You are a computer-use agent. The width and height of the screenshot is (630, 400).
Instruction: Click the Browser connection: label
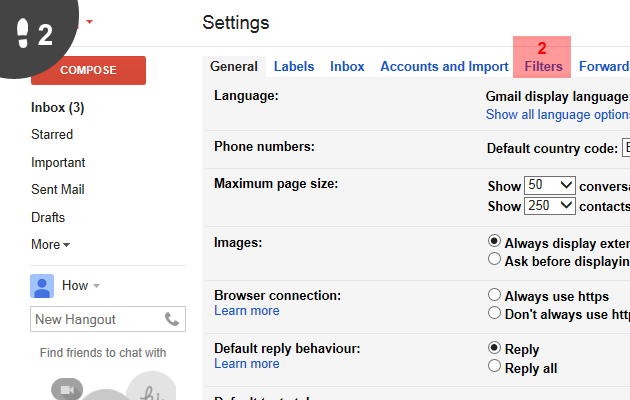click(277, 296)
